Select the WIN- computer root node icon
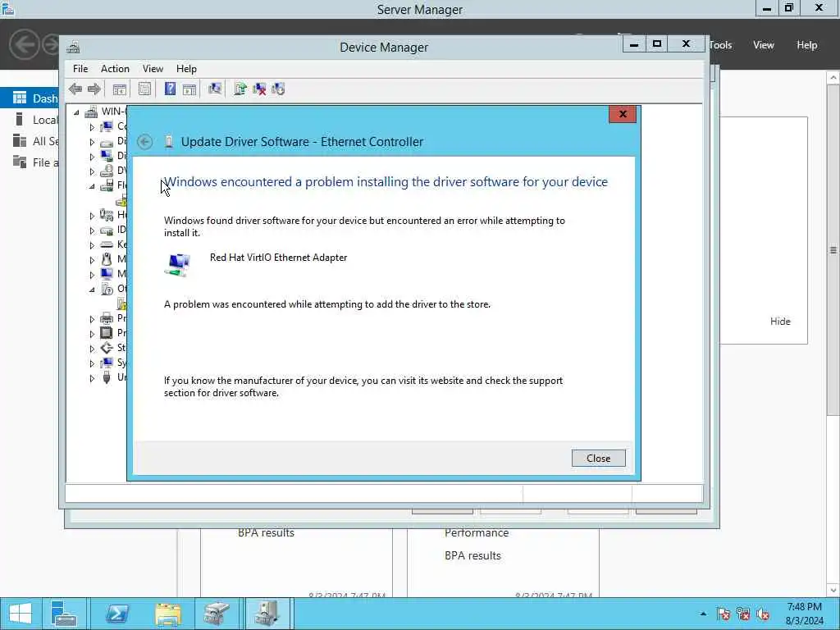The height and width of the screenshot is (630, 840). coord(92,112)
